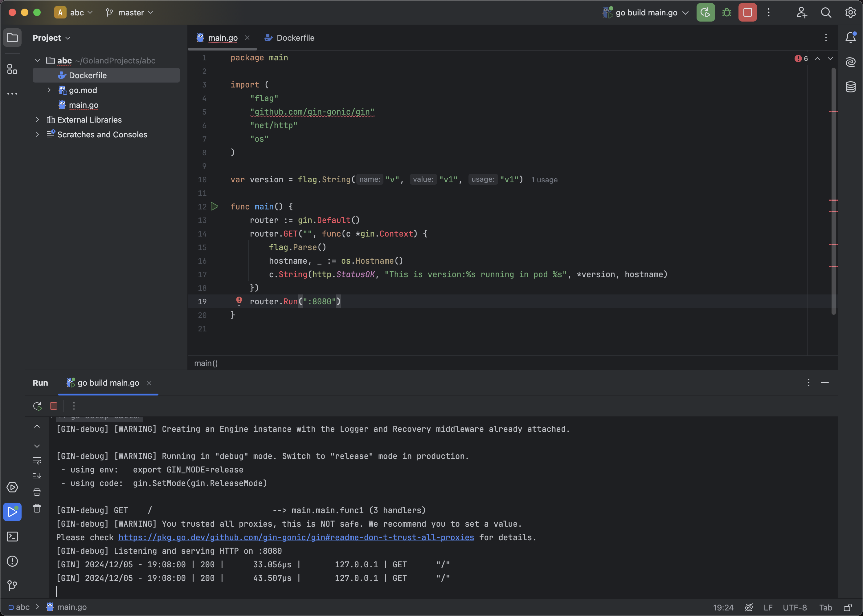Screen dimensions: 863x616
Task: Stop the running process in top toolbar
Action: coord(747,13)
